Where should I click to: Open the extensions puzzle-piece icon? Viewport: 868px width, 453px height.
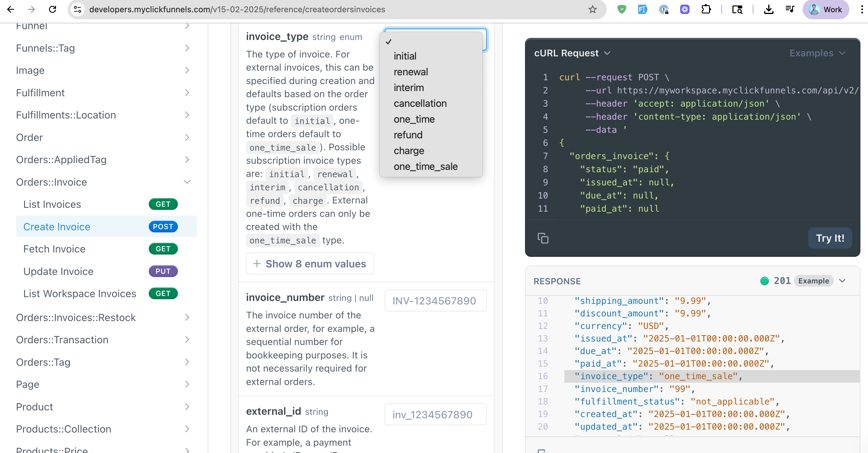pos(706,9)
